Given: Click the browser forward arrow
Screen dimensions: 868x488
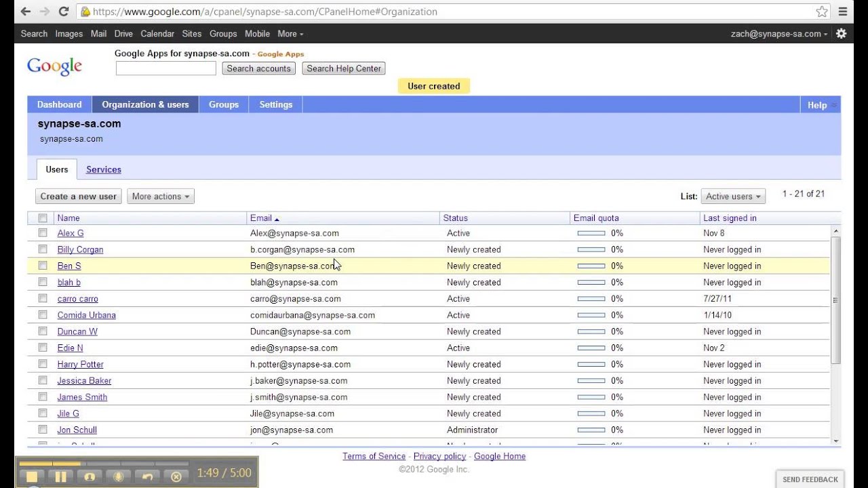Looking at the screenshot, I should (44, 12).
